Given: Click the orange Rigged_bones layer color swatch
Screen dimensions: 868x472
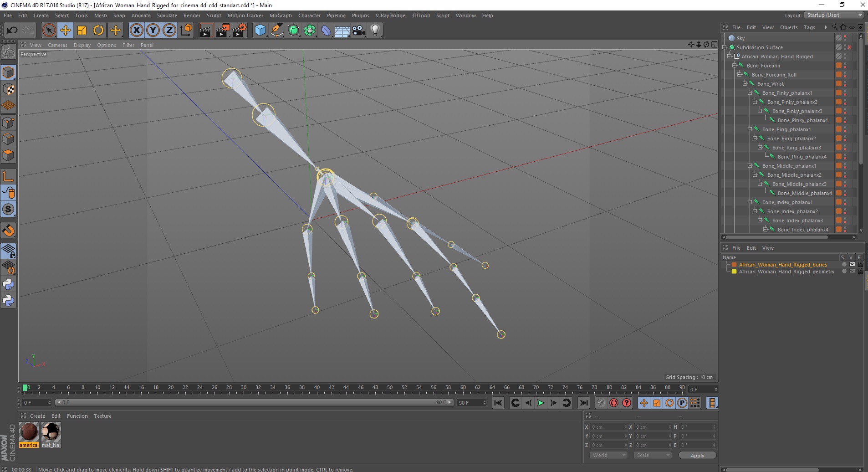Looking at the screenshot, I should pos(734,265).
